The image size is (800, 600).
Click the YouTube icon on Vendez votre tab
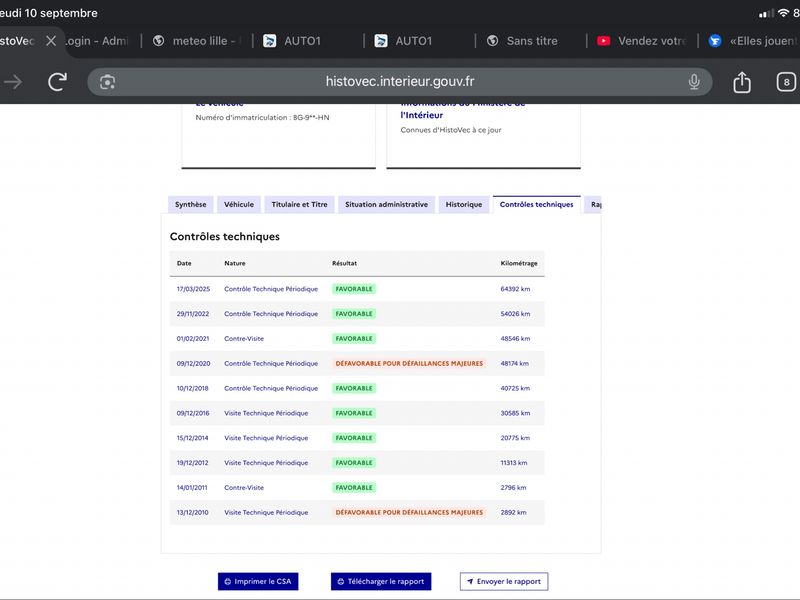(604, 41)
